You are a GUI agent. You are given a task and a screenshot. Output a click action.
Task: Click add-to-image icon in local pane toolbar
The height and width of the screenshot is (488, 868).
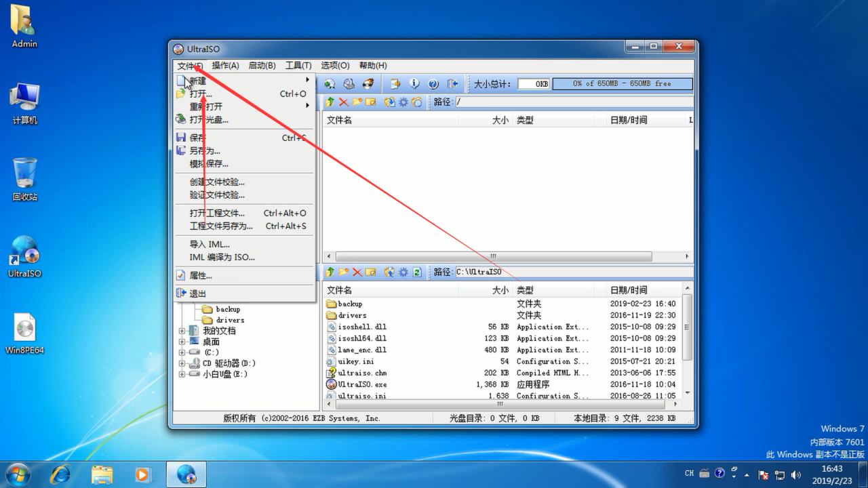pos(390,272)
